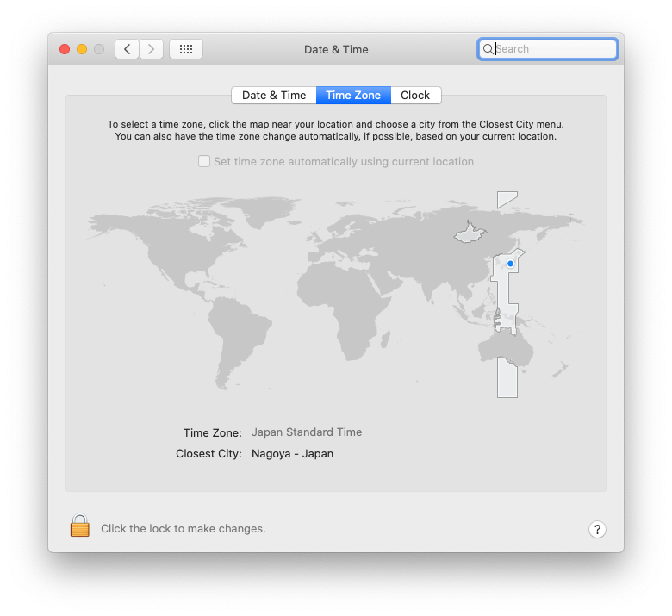Enable Set time zone automatically checkbox
672x616 pixels.
204,161
